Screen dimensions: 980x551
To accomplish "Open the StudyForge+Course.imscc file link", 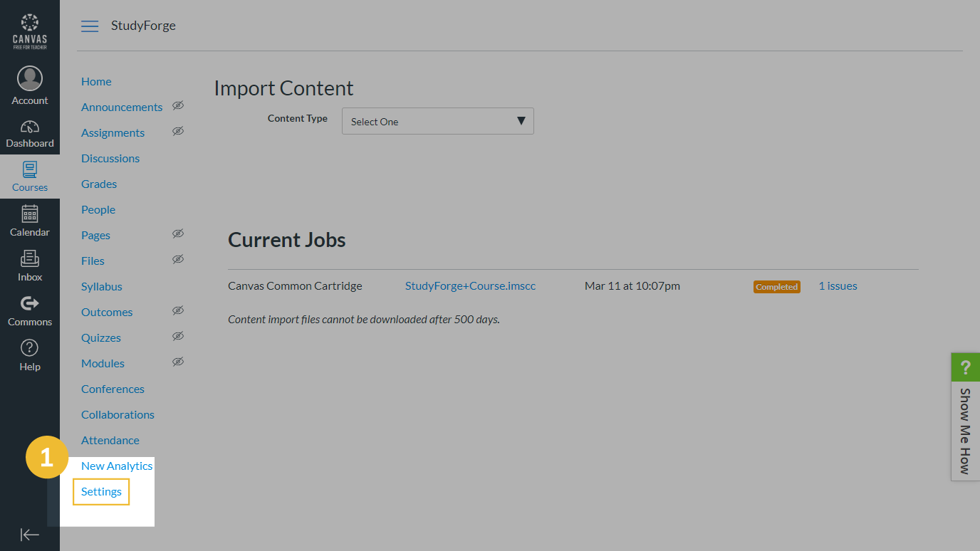I will pyautogui.click(x=470, y=286).
